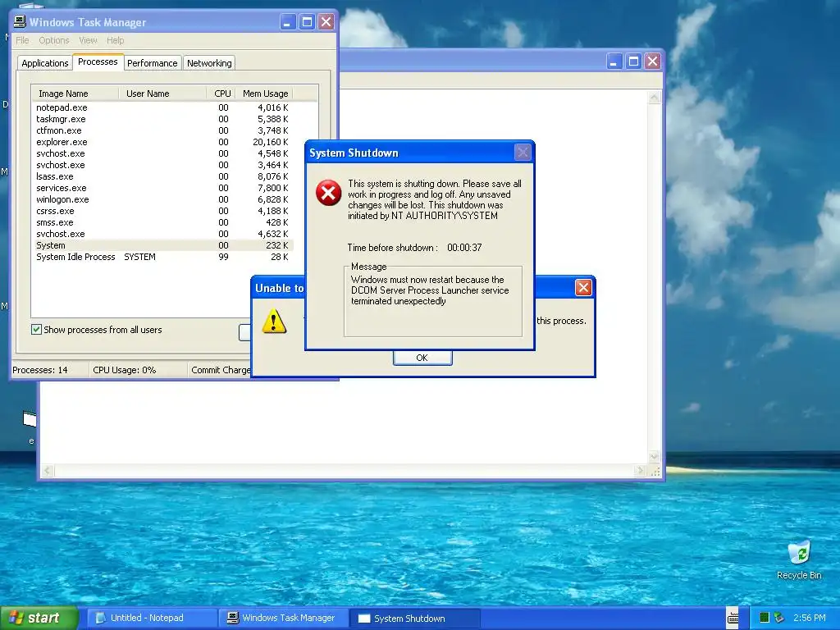Sort processes by Image Name column
Image resolution: width=840 pixels, height=630 pixels.
coord(75,94)
